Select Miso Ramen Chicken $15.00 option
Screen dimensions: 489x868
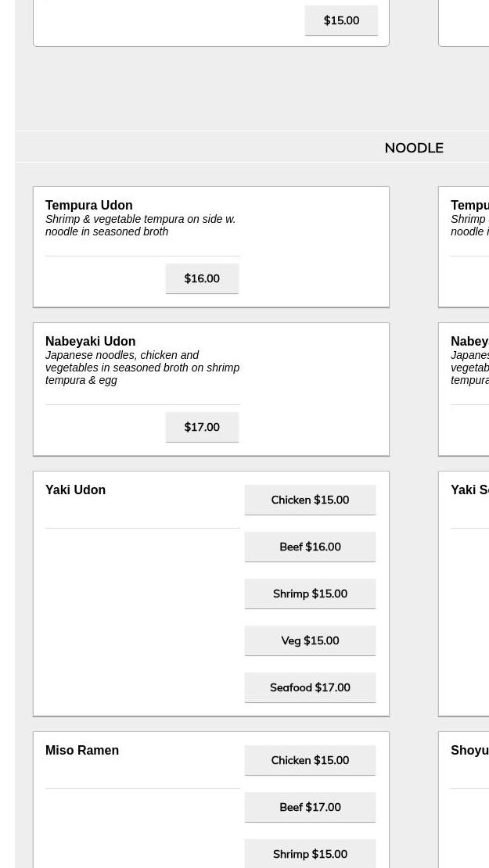click(310, 760)
